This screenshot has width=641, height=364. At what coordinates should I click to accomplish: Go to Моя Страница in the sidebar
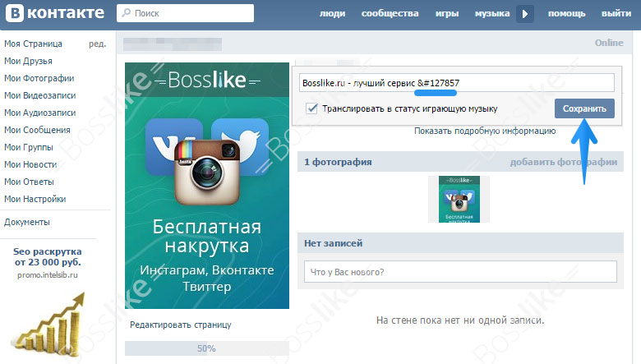(x=33, y=44)
